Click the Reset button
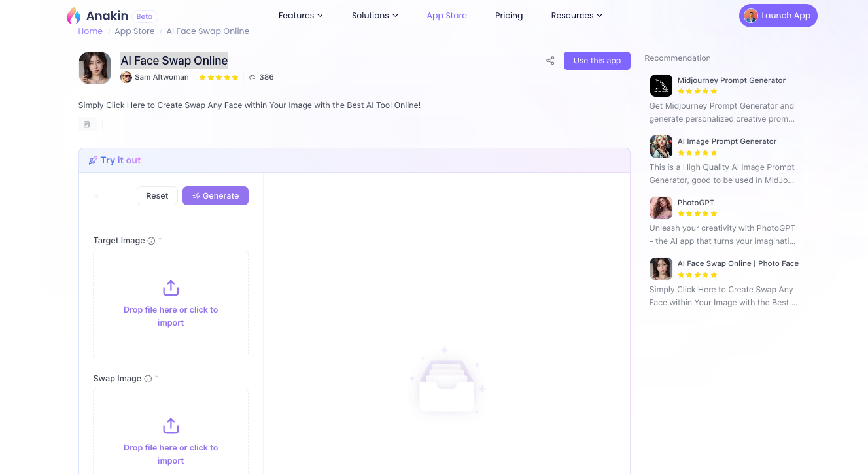This screenshot has height=474, width=868. pos(157,196)
